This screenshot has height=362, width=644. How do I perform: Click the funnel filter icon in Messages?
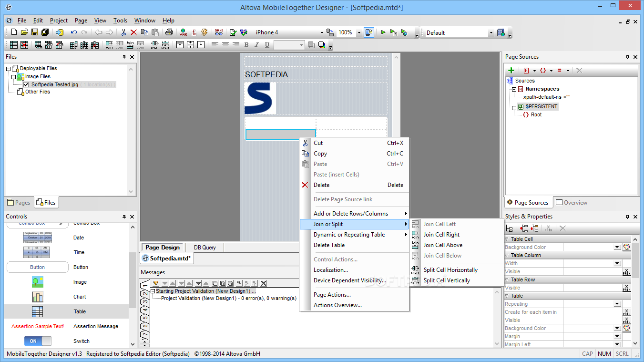coord(155,283)
